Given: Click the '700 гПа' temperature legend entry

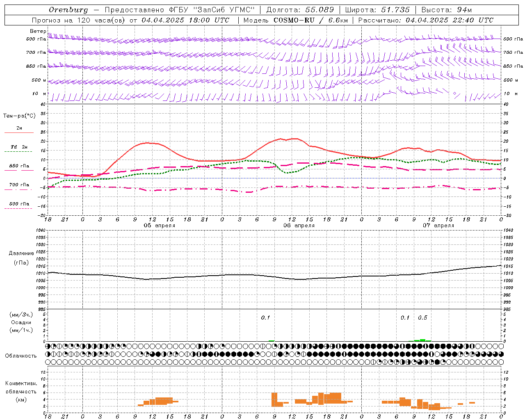Looking at the screenshot, I should point(19,185).
